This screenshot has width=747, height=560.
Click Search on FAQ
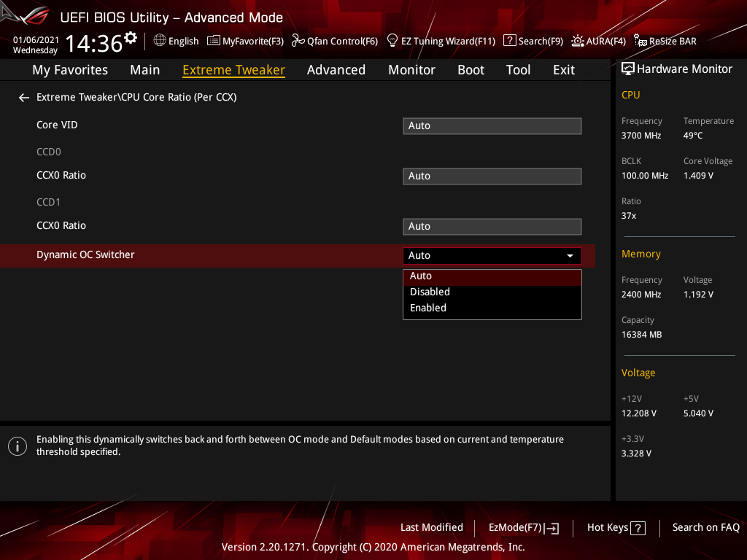pos(705,528)
